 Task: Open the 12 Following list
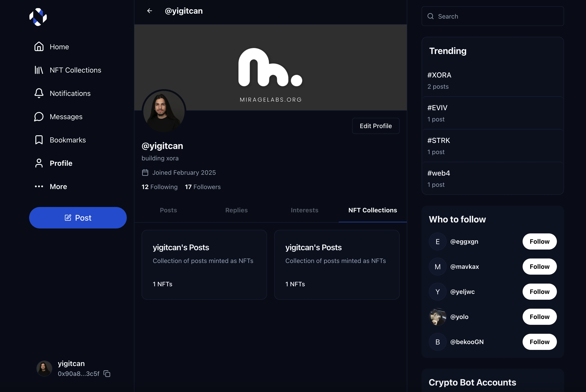pyautogui.click(x=159, y=187)
